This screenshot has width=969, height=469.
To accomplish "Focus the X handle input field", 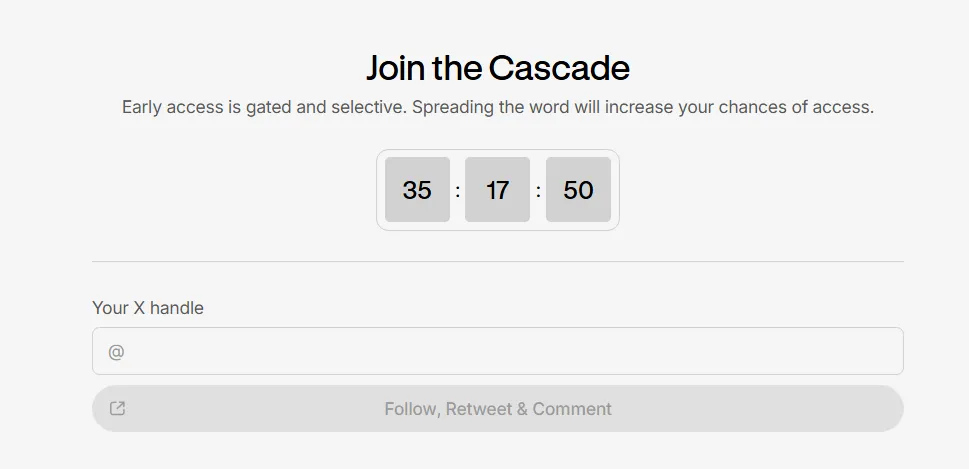I will (x=498, y=351).
